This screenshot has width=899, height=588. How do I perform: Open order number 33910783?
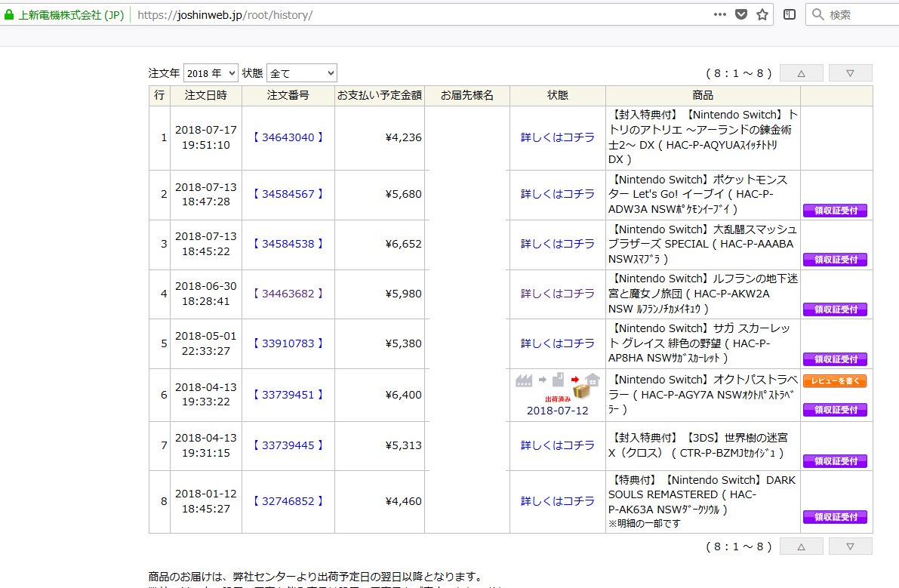click(288, 344)
